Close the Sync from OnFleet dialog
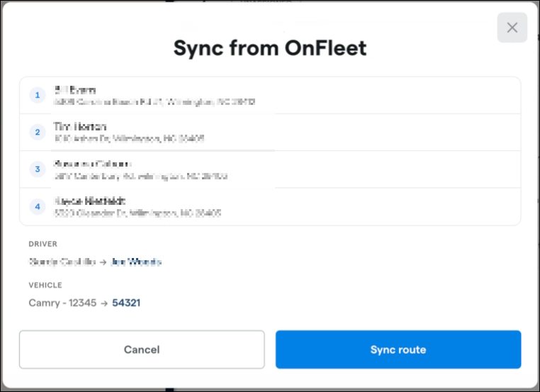 [x=512, y=28]
